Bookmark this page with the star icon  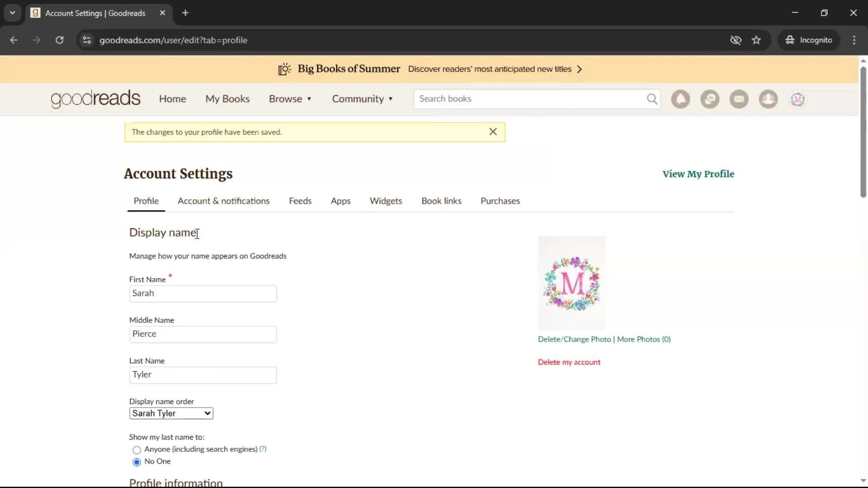(756, 40)
